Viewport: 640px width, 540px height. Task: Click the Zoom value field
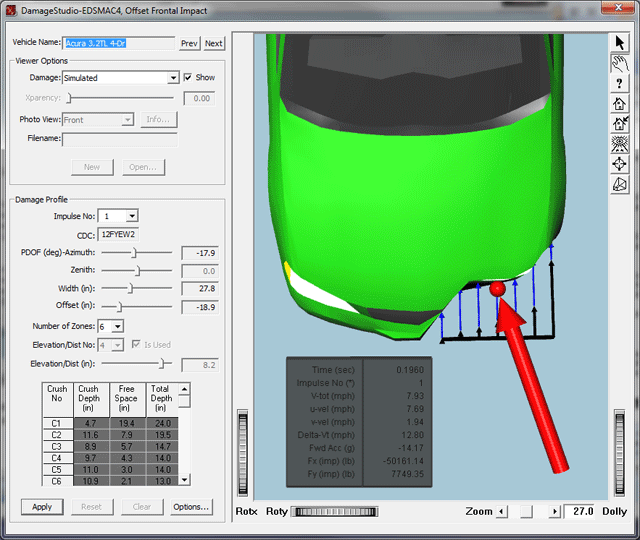[580, 511]
